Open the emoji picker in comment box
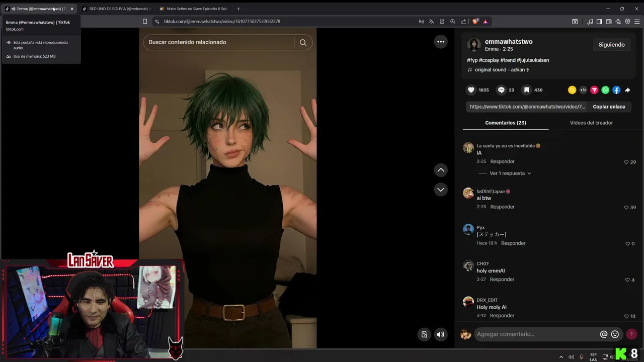This screenshot has height=362, width=644. 615,334
